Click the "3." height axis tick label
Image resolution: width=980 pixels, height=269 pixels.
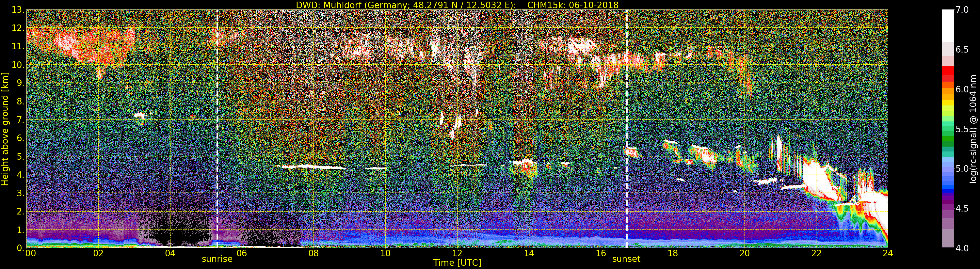click(x=20, y=193)
